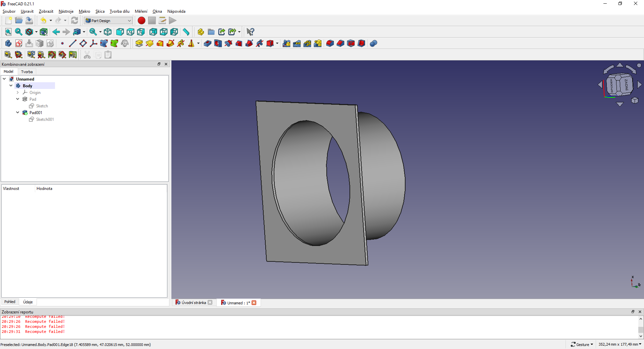Screen dimensions: 644x349
Task: Open the Part Design workbench dropdown
Action: 108,20
